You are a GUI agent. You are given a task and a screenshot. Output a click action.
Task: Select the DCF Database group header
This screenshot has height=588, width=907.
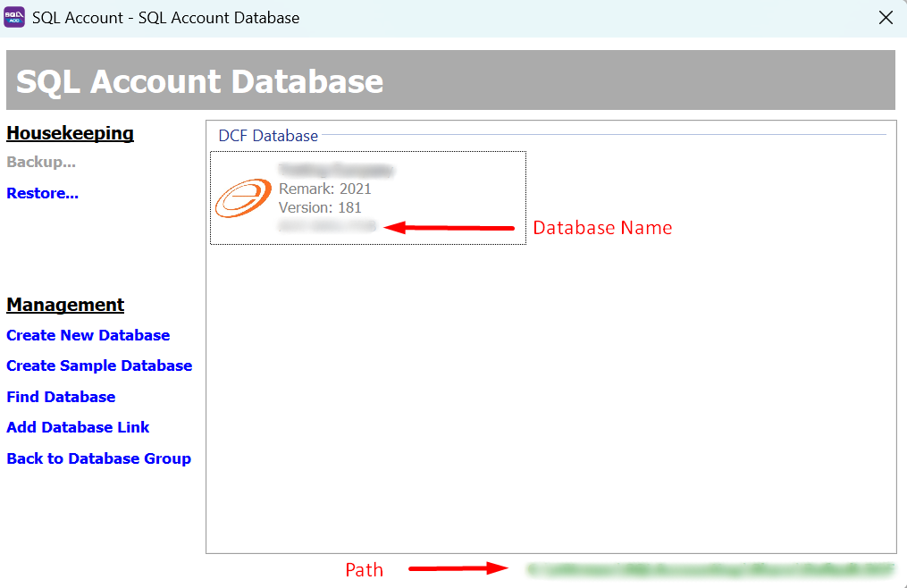(268, 136)
